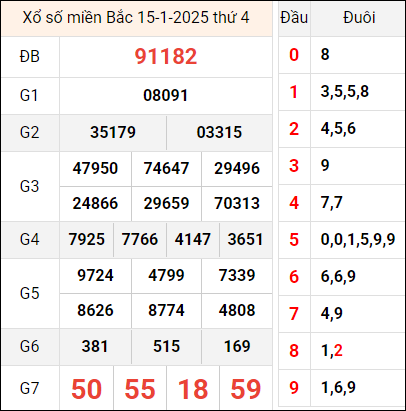Select G3 number 47950
Screen dimensions: 406x411
click(x=95, y=168)
